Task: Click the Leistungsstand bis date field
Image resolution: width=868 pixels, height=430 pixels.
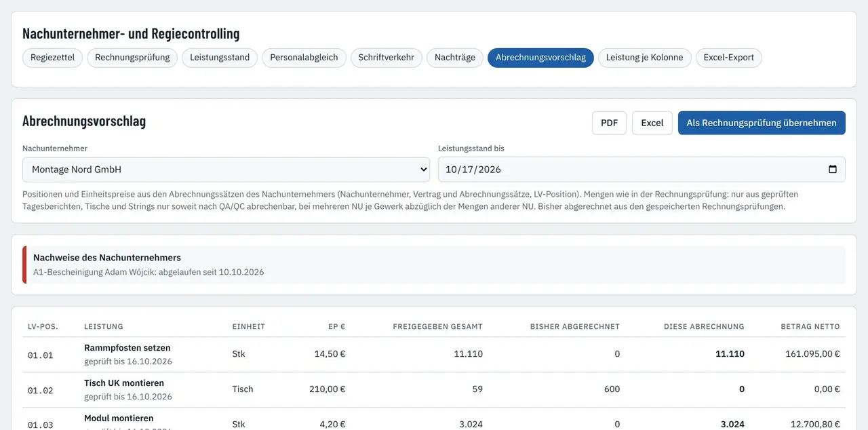Action: pyautogui.click(x=642, y=170)
